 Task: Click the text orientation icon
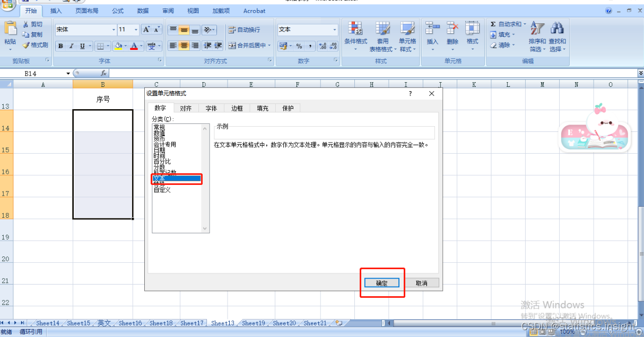pos(208,30)
